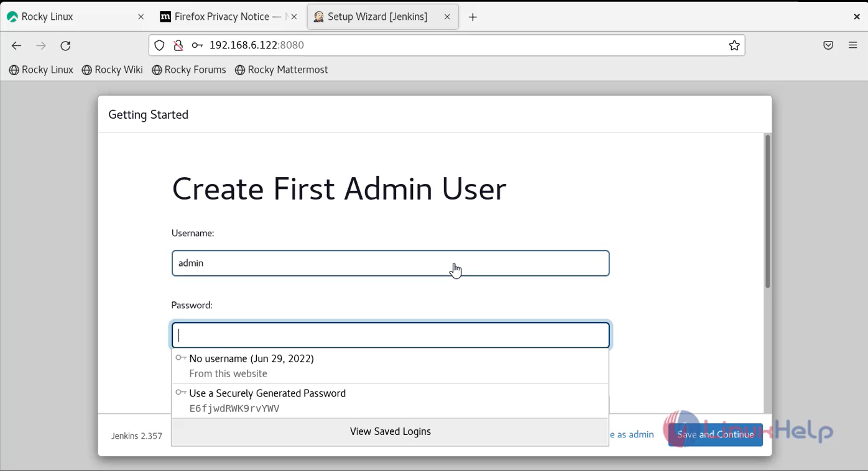
Task: Open the shield tracking protection icon
Action: 159,45
